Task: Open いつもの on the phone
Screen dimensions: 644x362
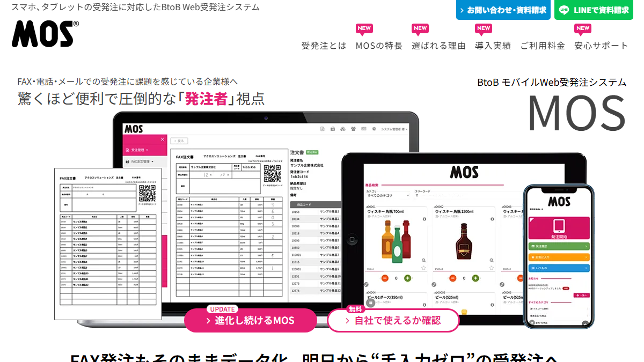Action: [x=559, y=268]
